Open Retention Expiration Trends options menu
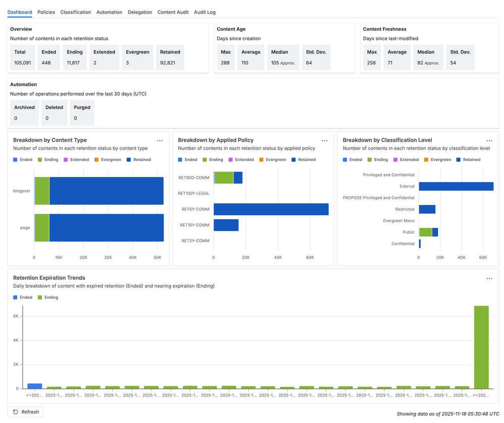 click(489, 278)
